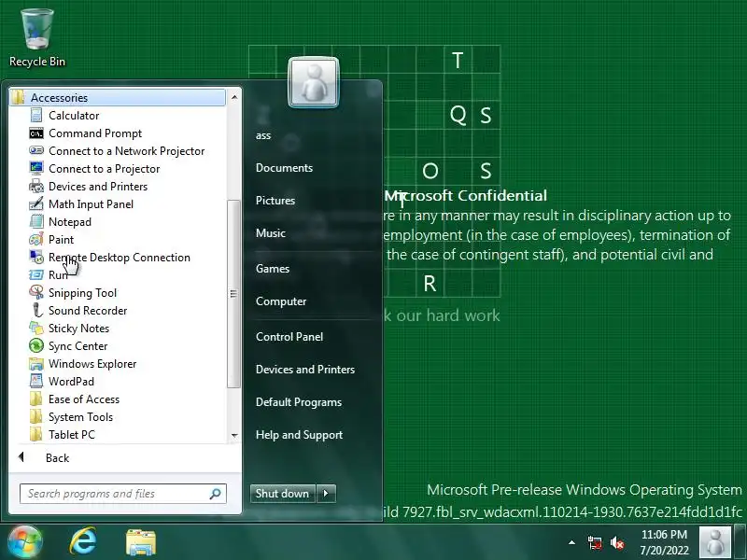The image size is (747, 560).
Task: Click the user account picture in Start menu
Action: click(314, 82)
